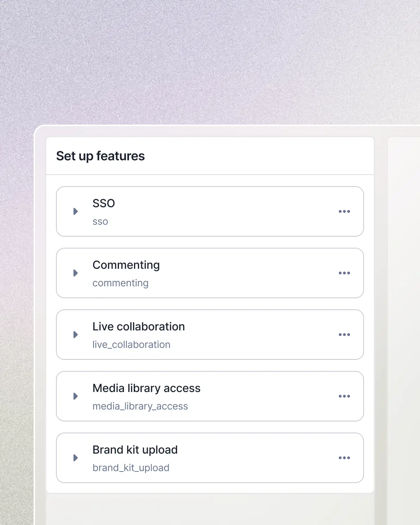This screenshot has height=525, width=420.
Task: Click the media_library_access key label
Action: (140, 406)
